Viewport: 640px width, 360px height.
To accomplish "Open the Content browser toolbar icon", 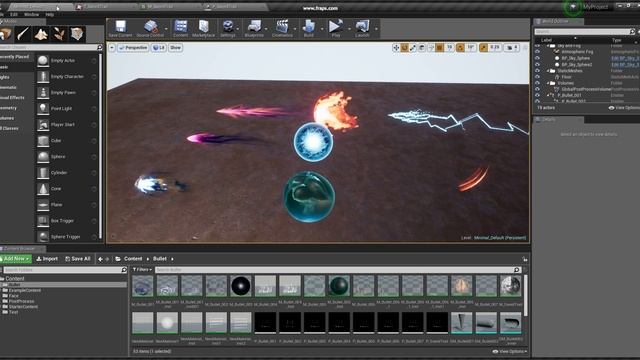I will (180, 27).
